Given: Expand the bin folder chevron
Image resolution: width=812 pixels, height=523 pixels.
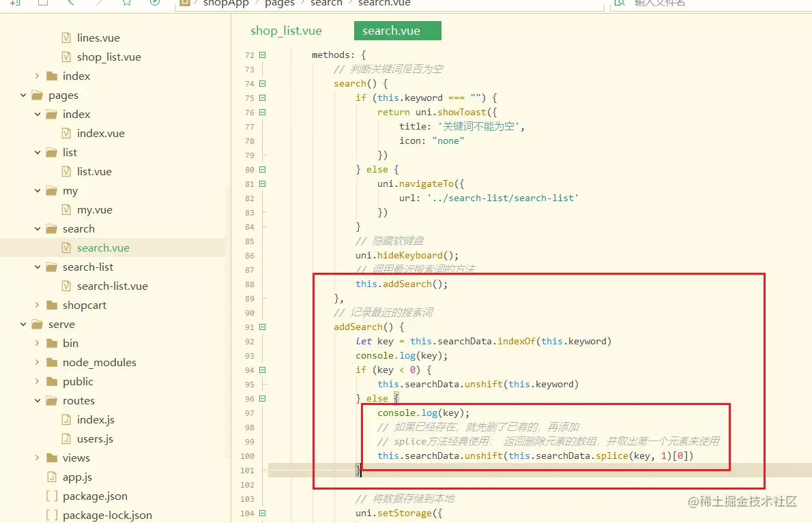Looking at the screenshot, I should pos(38,344).
